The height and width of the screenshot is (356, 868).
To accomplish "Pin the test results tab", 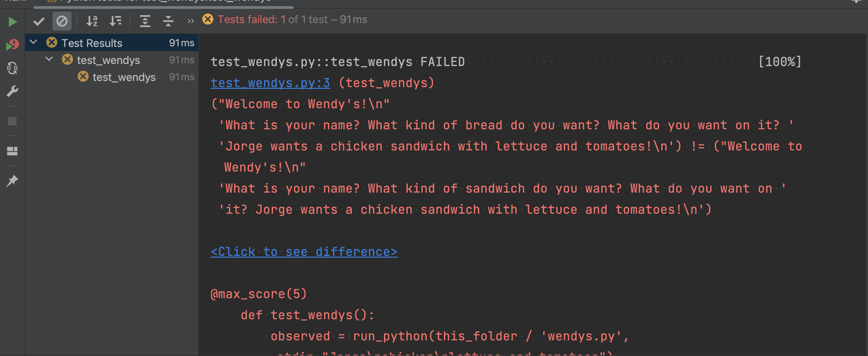I will pyautogui.click(x=12, y=180).
